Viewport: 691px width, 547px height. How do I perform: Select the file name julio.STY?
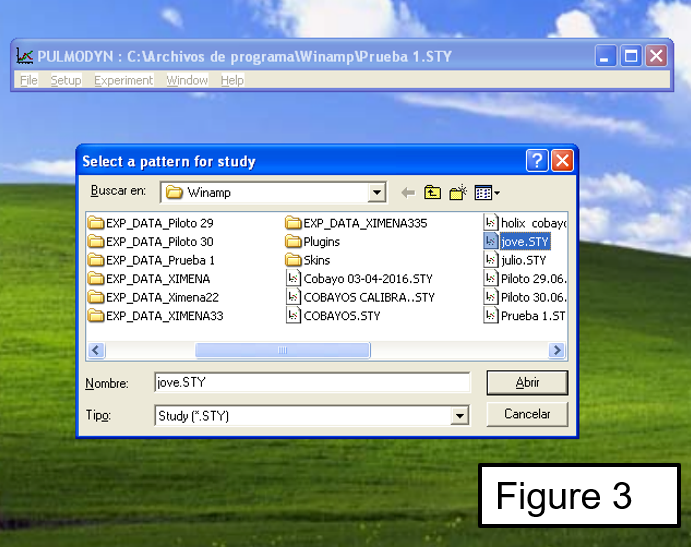tap(524, 260)
